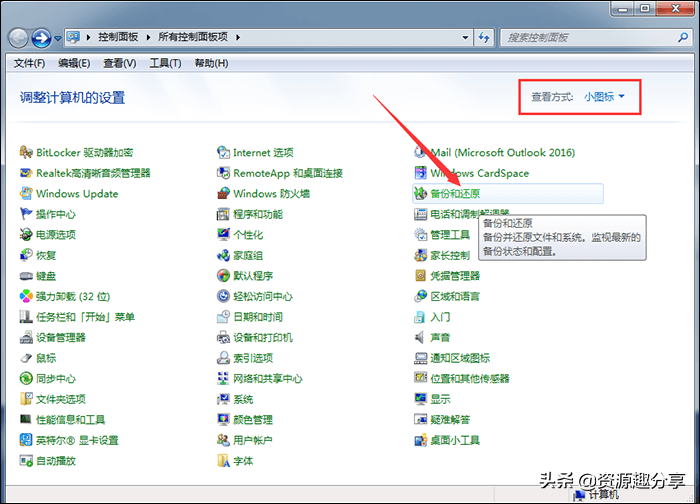Open the Realtek高清晰音频管理器 icon
This screenshot has height=504, width=700.
26,173
